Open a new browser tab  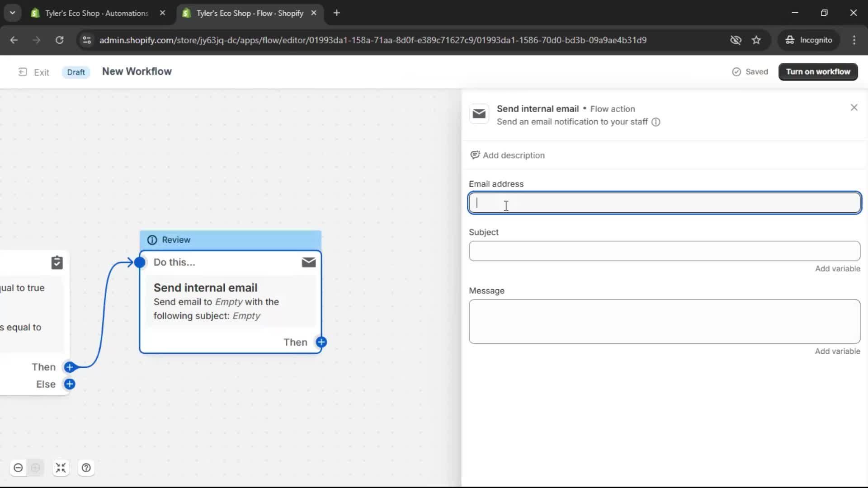click(337, 13)
